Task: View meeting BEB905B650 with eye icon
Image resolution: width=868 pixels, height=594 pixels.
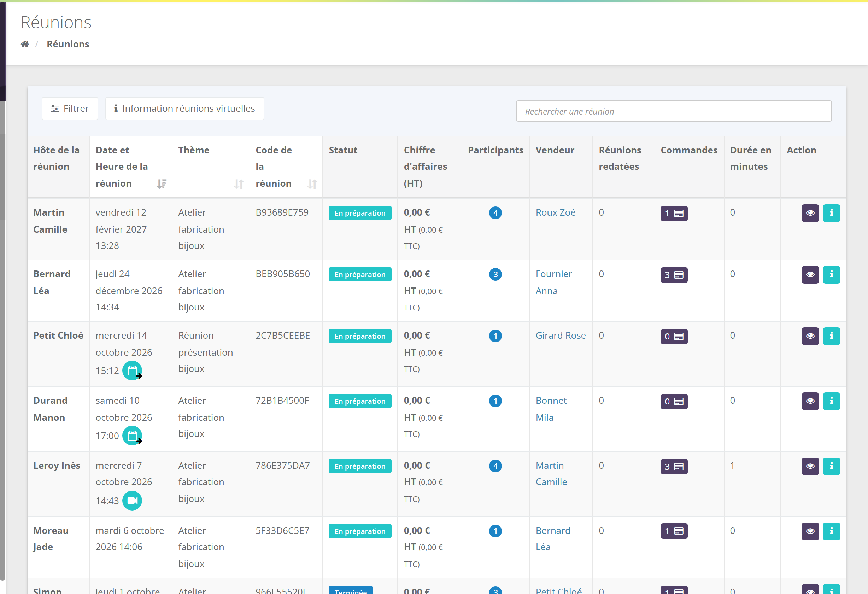Action: [810, 275]
